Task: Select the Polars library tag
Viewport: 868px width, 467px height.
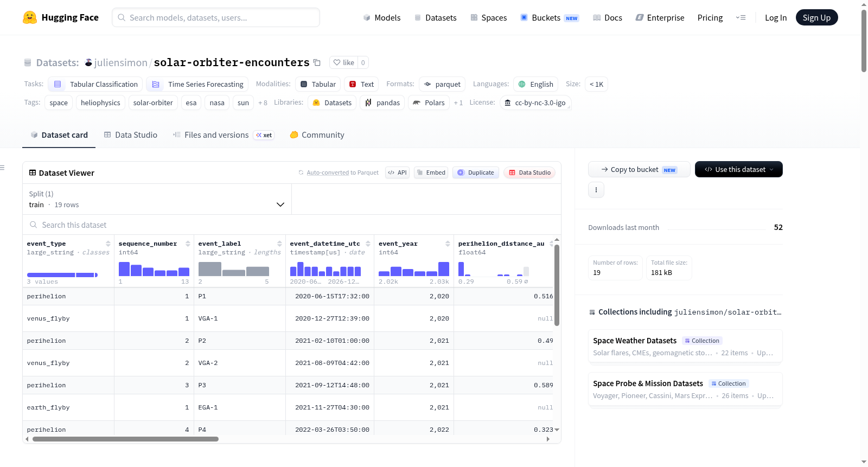Action: (429, 103)
